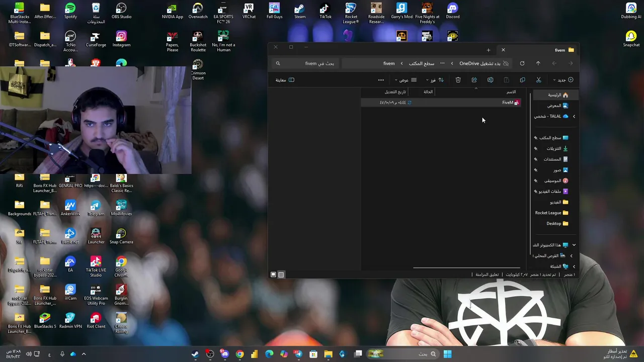Image resolution: width=644 pixels, height=362 pixels.
Task: Click the chevron after OneDrive in address bar
Action: point(452,63)
